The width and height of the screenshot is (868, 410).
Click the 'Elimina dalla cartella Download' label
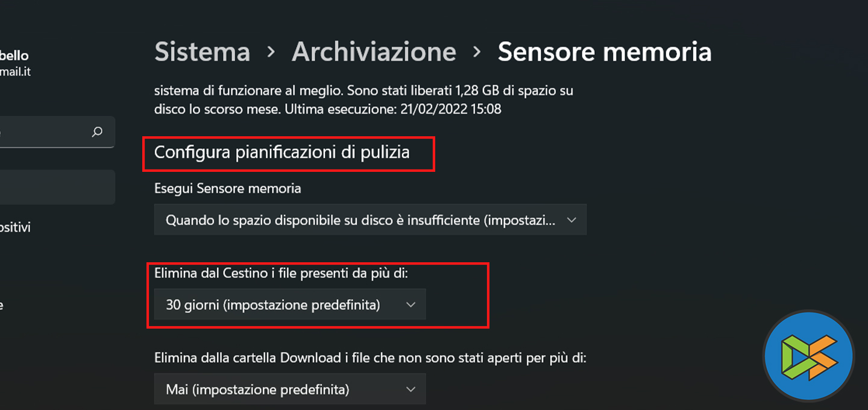coord(370,358)
